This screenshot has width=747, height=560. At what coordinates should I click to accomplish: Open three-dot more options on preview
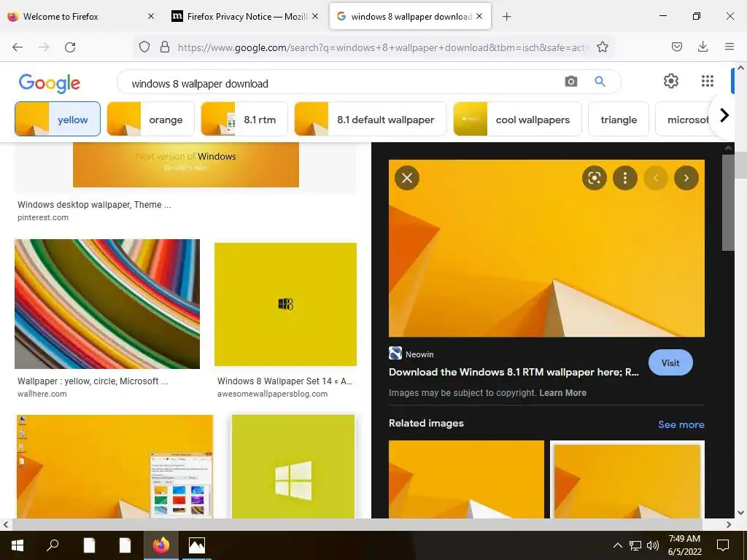(625, 178)
